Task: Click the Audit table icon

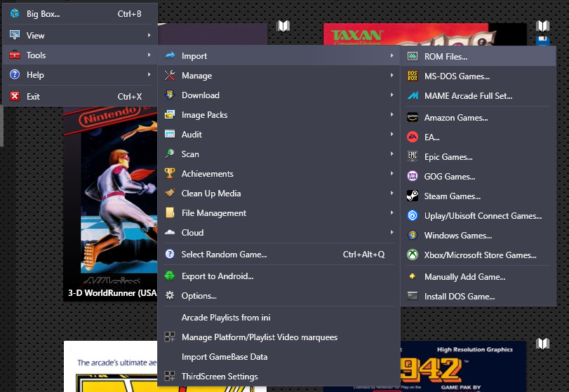Action: (170, 134)
